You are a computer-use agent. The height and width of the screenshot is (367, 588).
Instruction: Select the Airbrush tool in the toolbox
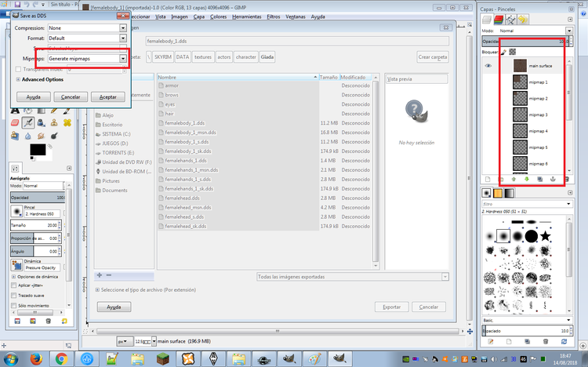28,122
